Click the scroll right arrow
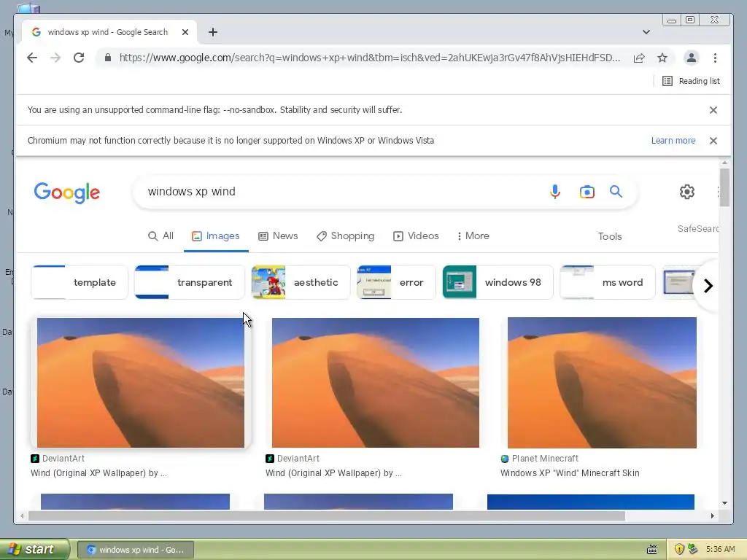 tap(712, 516)
